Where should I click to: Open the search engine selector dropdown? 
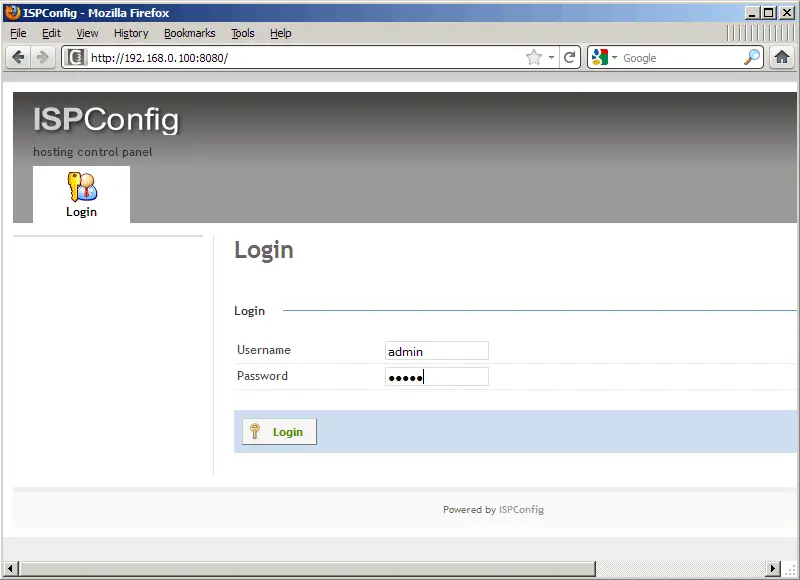[x=614, y=57]
